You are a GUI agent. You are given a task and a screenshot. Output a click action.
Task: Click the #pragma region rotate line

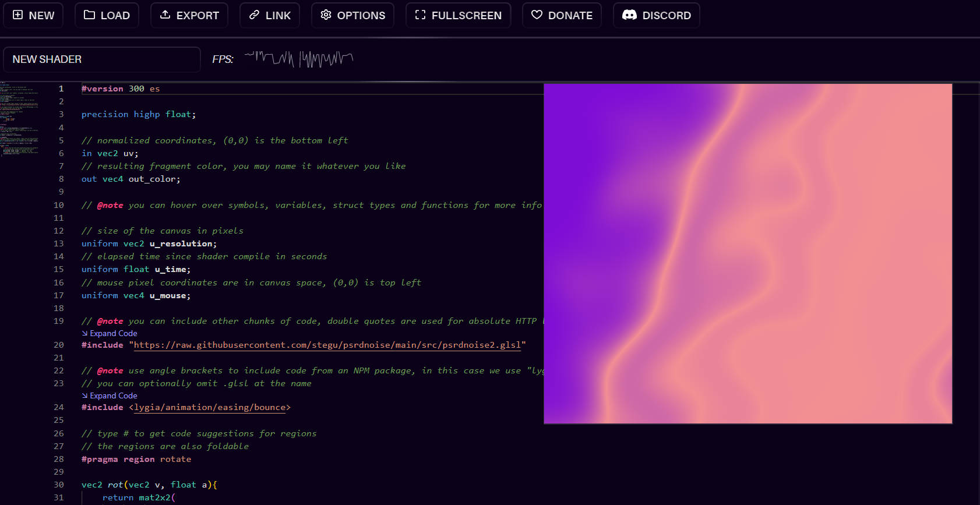136,459
